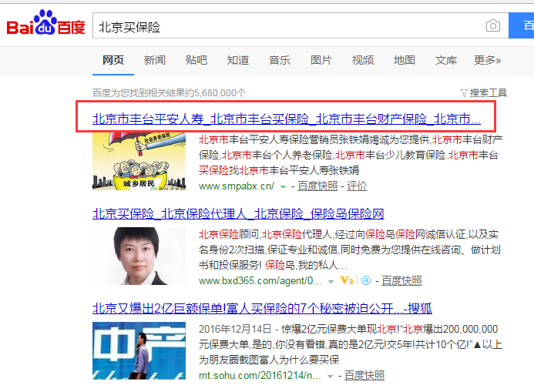
Task: Open mt.sohu.com/20161214 URL link
Action: (260, 376)
